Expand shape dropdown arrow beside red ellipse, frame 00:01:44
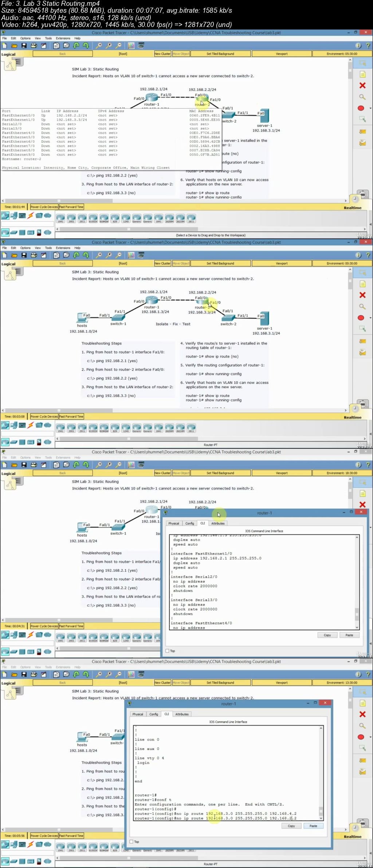Viewport: 373px width, 868px height. pos(370,108)
